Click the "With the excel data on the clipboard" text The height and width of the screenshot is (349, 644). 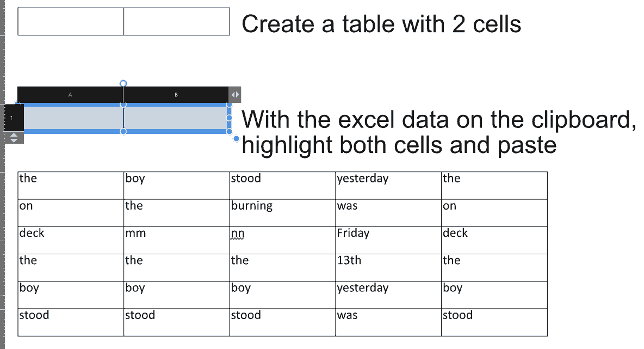point(437,120)
